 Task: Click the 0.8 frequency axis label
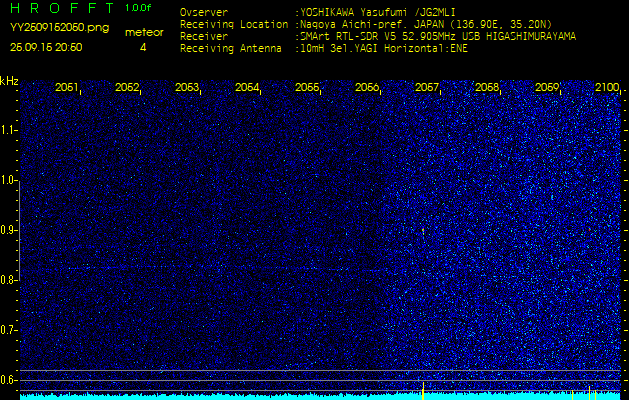tap(8, 280)
